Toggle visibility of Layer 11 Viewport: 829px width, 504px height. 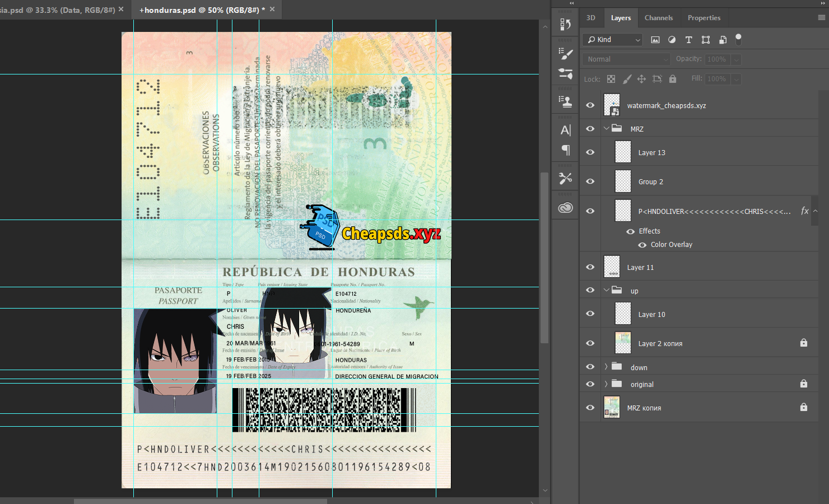pos(590,267)
